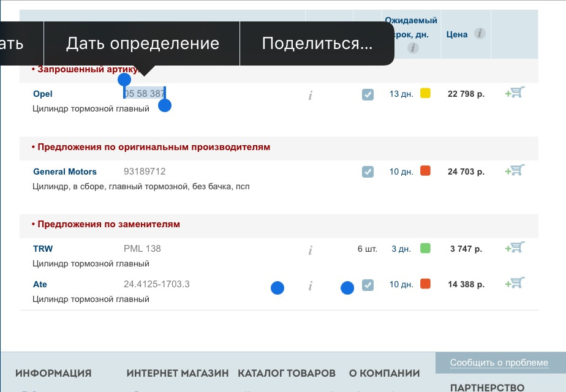
Task: Add Ate 24.4125-1703.3 to cart
Action: pos(515,283)
